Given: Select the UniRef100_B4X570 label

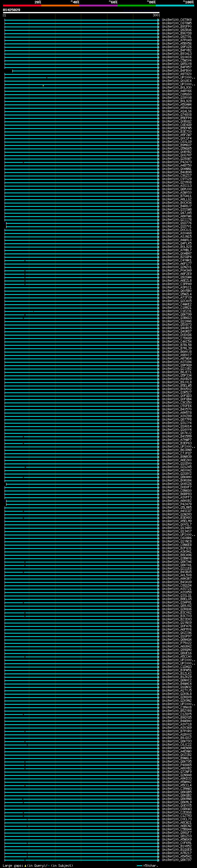Looking at the screenshot, I should pos(177,410).
